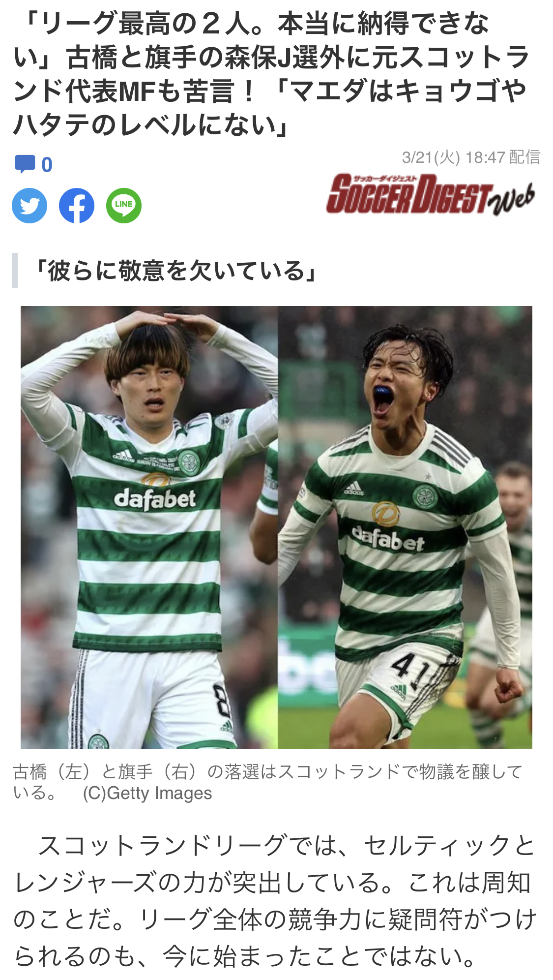Screen dimensions: 553x980
Task: Open the left photo of Furuhashi
Action: pyautogui.click(x=149, y=527)
